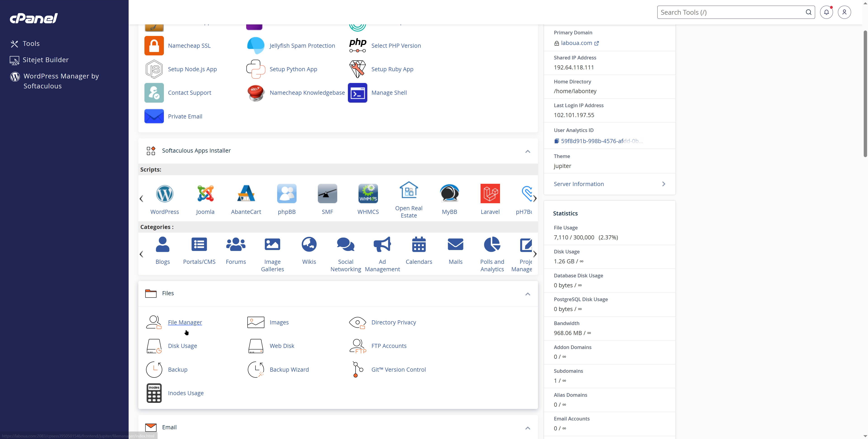Open the Select PHP Version icon
This screenshot has width=868, height=439.
(x=358, y=45)
